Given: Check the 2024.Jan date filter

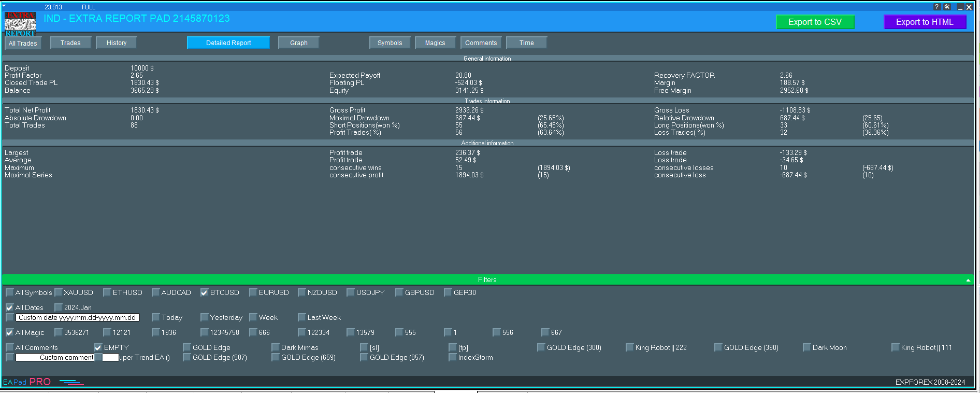Looking at the screenshot, I should click(58, 307).
